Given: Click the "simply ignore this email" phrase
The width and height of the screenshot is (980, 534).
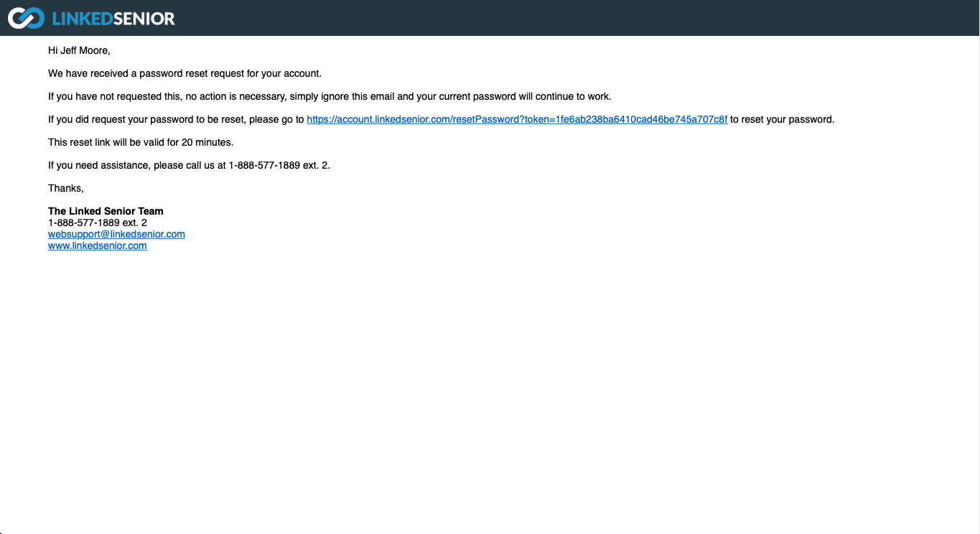Looking at the screenshot, I should point(342,96).
